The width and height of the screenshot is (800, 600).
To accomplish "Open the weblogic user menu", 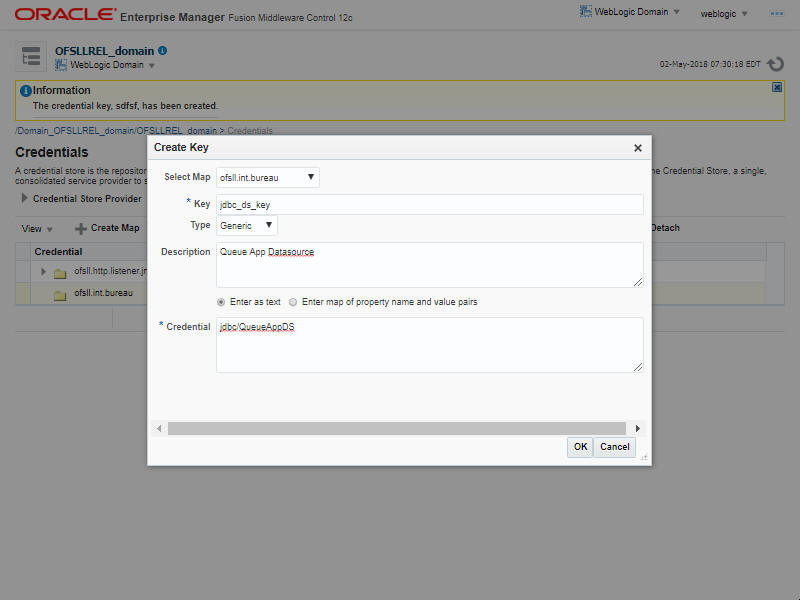I will click(723, 14).
